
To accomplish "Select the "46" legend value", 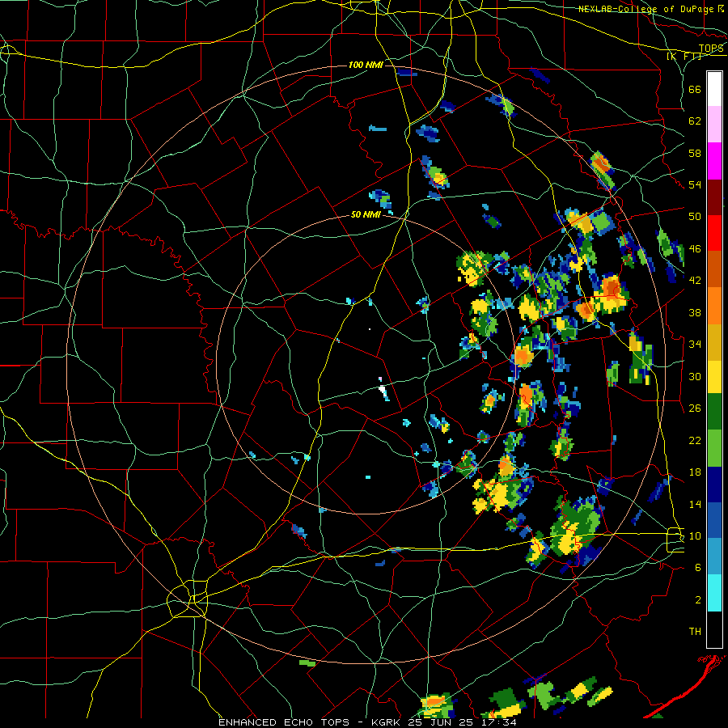I will (695, 249).
